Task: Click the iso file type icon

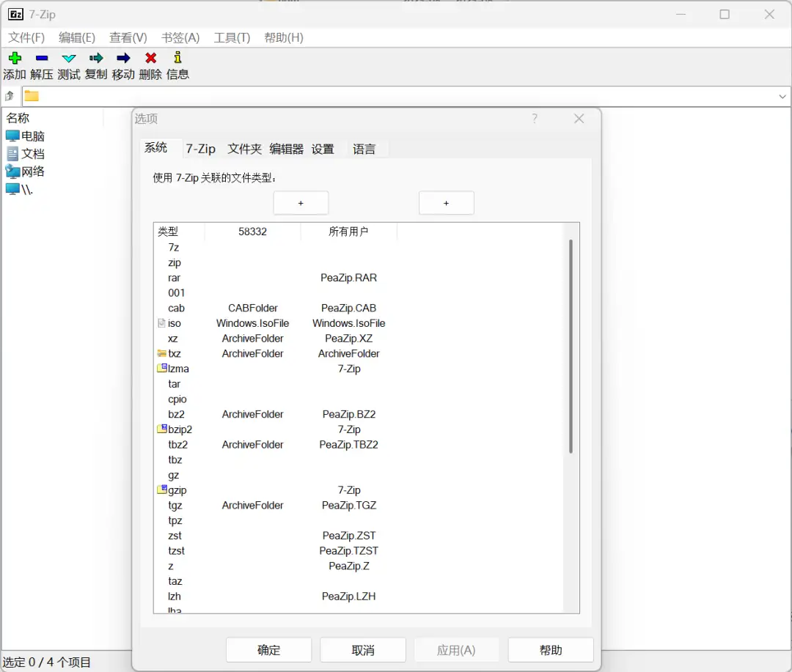Action: coord(161,322)
